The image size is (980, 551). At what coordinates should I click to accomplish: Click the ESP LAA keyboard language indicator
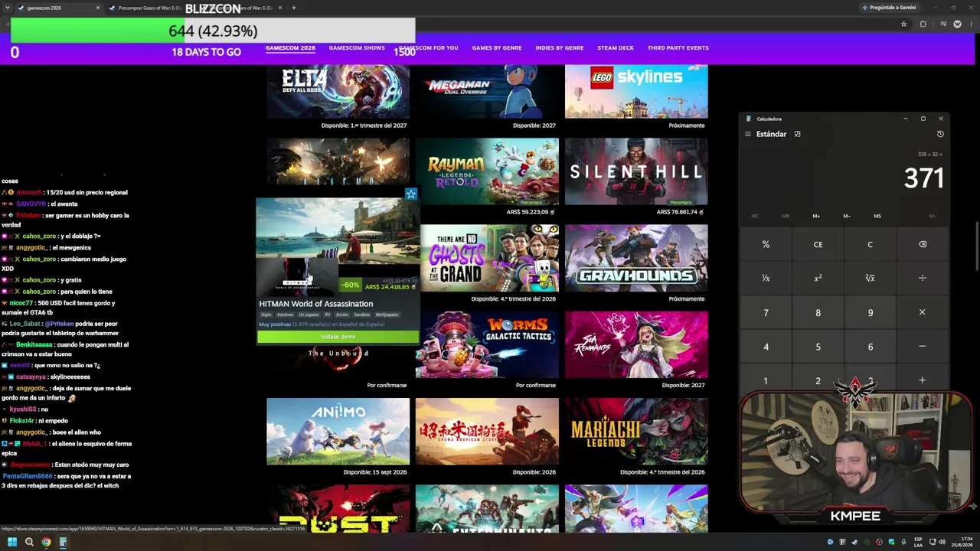tap(919, 543)
